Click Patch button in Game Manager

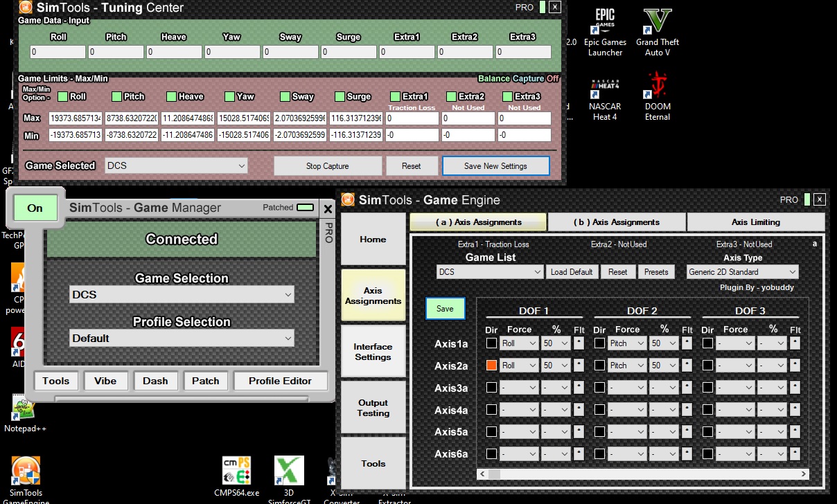(x=205, y=381)
